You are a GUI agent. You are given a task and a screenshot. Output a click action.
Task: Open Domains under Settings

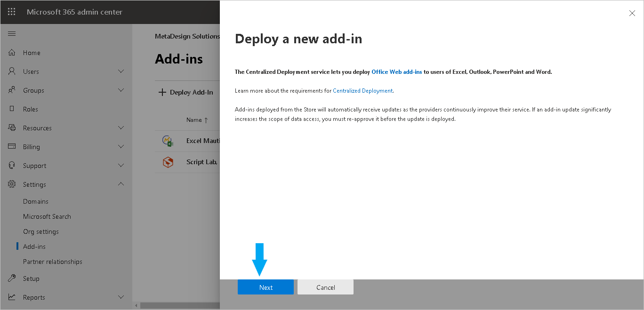(36, 201)
